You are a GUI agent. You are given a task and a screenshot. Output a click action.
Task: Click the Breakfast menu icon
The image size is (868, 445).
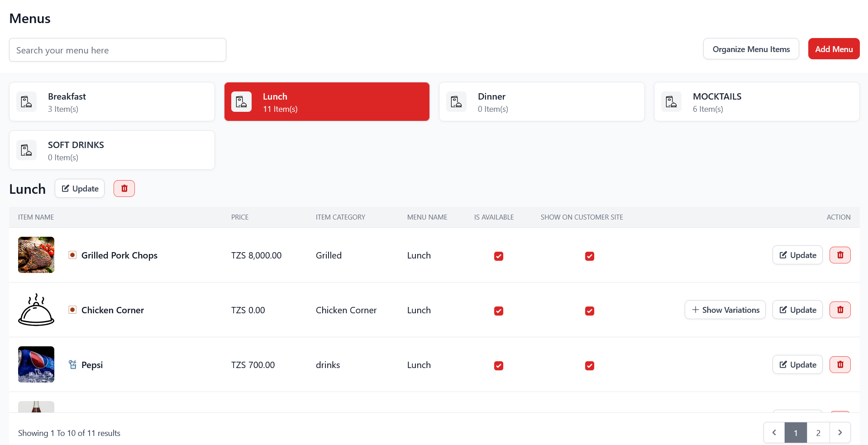27,102
